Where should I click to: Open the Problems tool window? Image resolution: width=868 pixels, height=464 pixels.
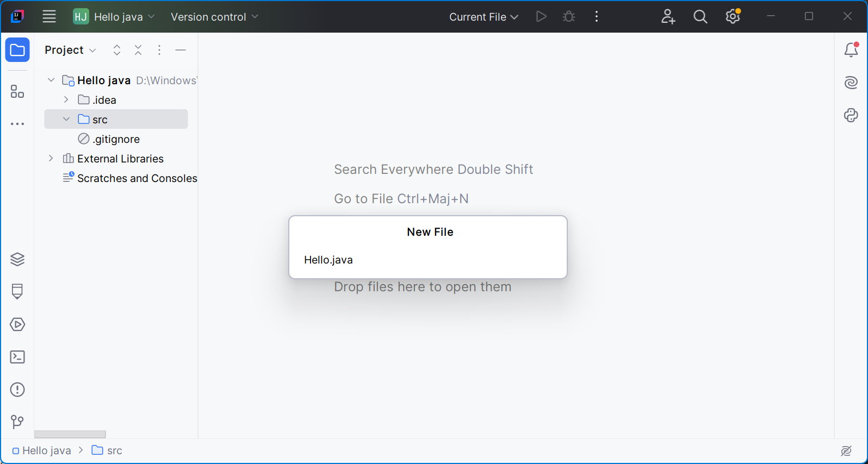coord(17,390)
